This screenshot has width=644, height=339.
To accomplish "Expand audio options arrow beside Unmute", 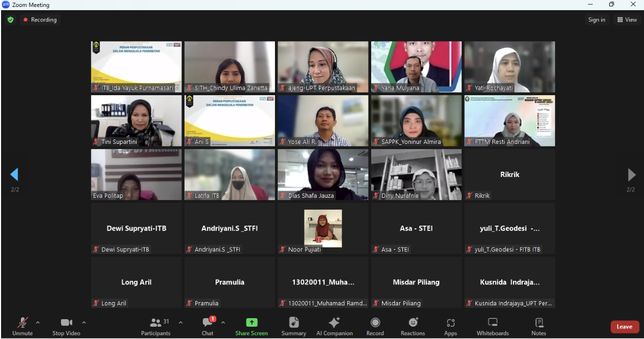I will click(37, 322).
